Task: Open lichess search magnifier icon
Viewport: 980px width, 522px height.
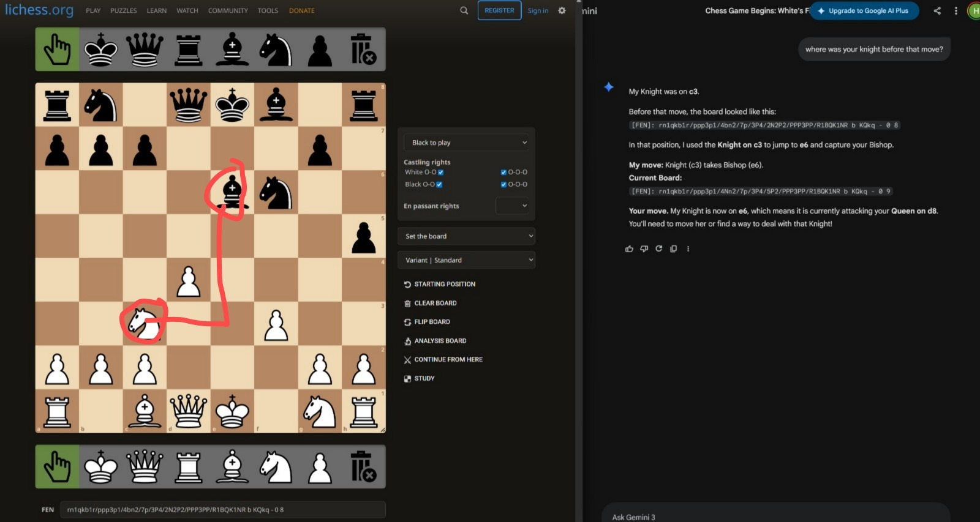Action: click(464, 10)
